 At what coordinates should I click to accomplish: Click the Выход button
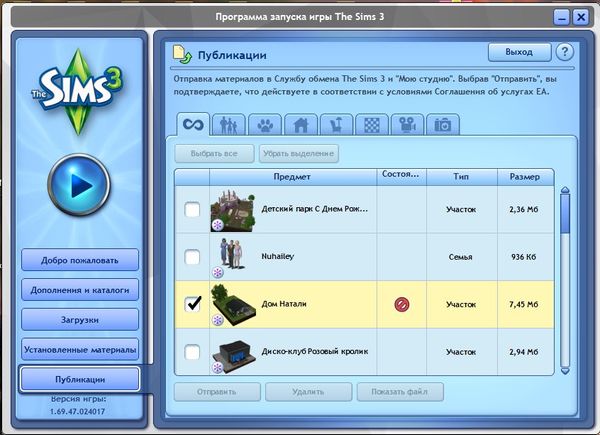click(x=518, y=51)
